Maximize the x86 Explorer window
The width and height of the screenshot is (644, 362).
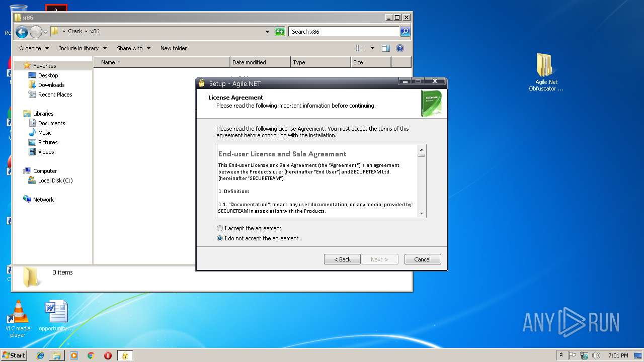point(397,18)
